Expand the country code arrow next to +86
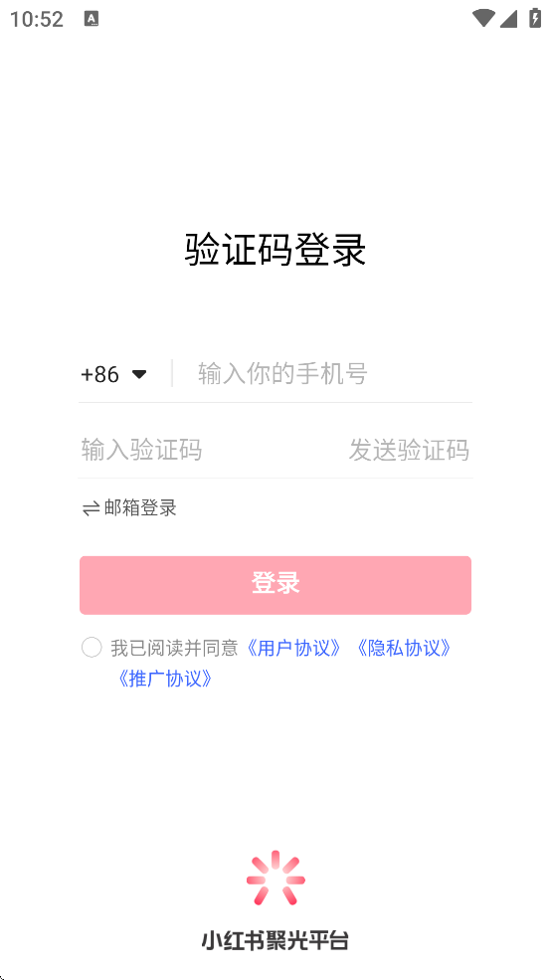 [x=139, y=374]
